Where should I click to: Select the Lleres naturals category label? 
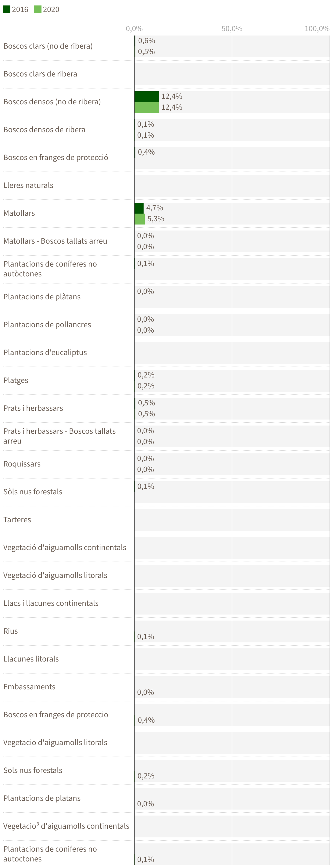tap(28, 185)
